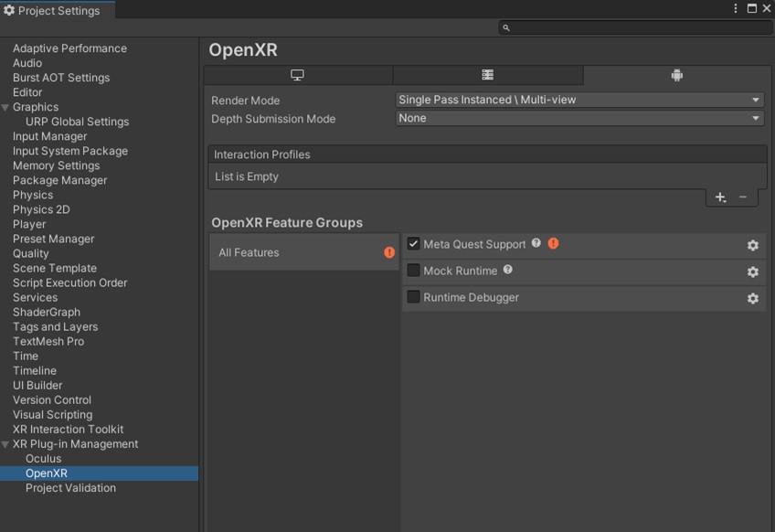Image resolution: width=775 pixels, height=532 pixels.
Task: Remove interaction profile with the minus button
Action: (x=742, y=197)
